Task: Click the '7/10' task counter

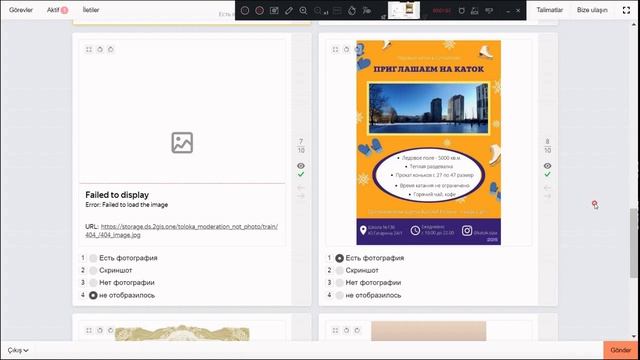Action: coord(301,146)
